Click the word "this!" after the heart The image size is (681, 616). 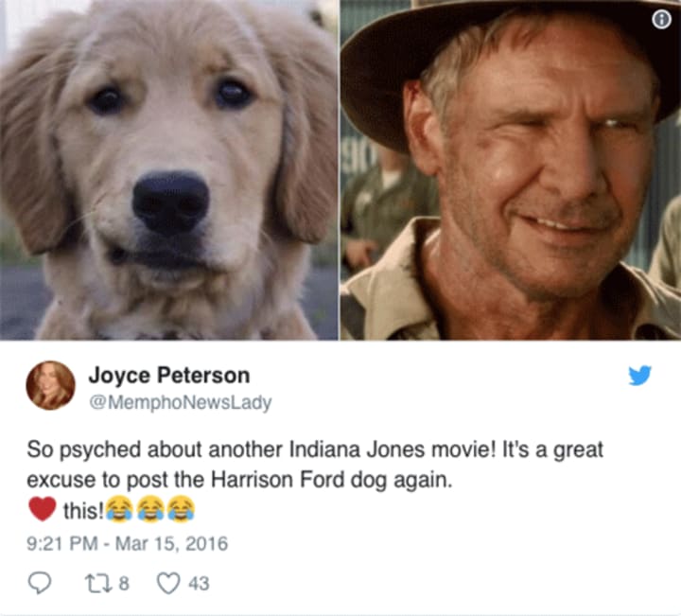pyautogui.click(x=83, y=511)
